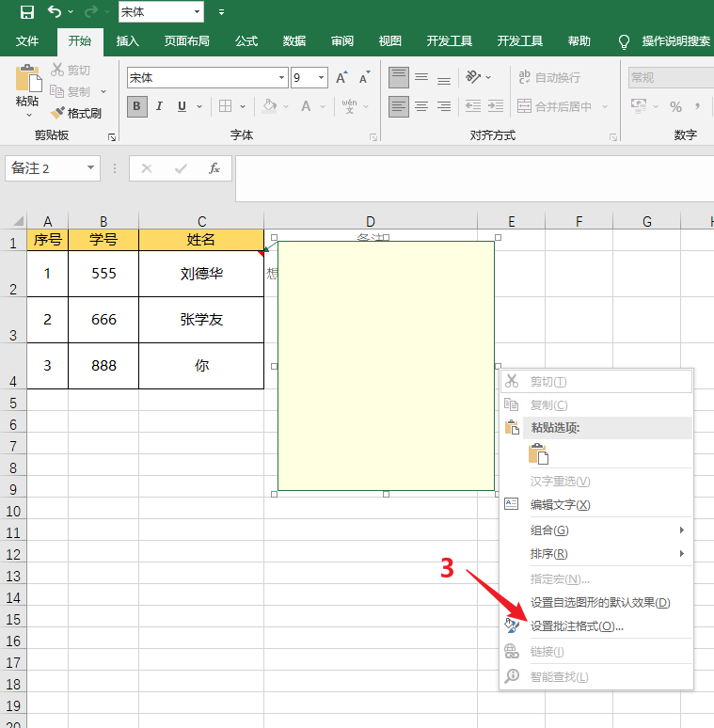Screen dimensions: 714x728
Task: Open quick access font dropdown 宋体
Action: click(197, 12)
